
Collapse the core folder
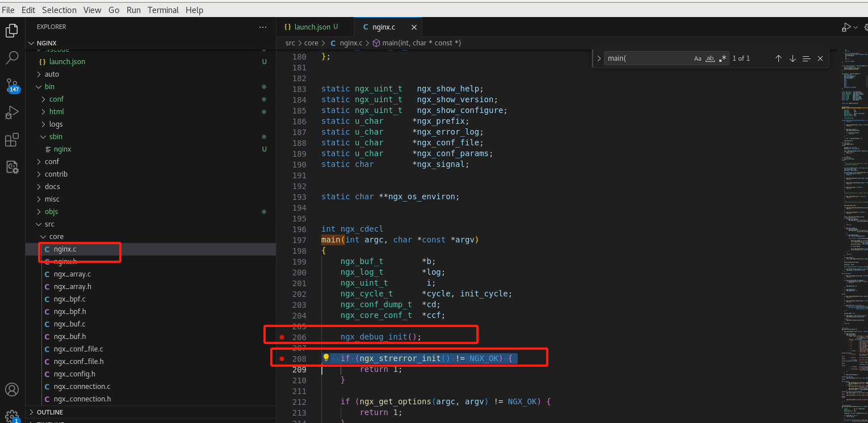[x=150, y=236]
